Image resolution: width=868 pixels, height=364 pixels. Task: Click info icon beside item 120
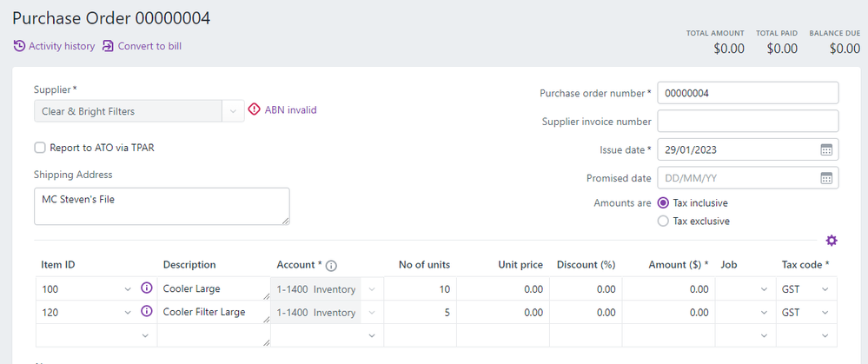[x=147, y=311]
